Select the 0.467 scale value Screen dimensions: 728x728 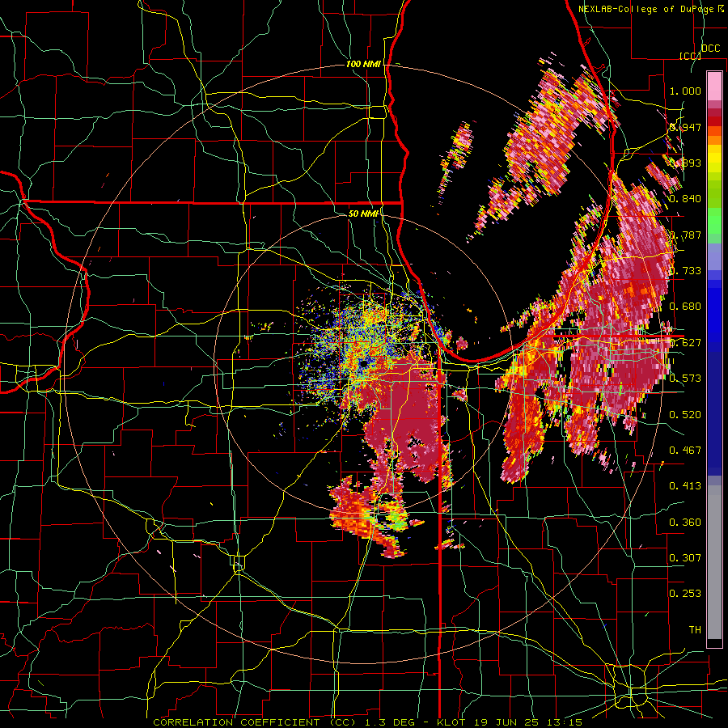(685, 450)
